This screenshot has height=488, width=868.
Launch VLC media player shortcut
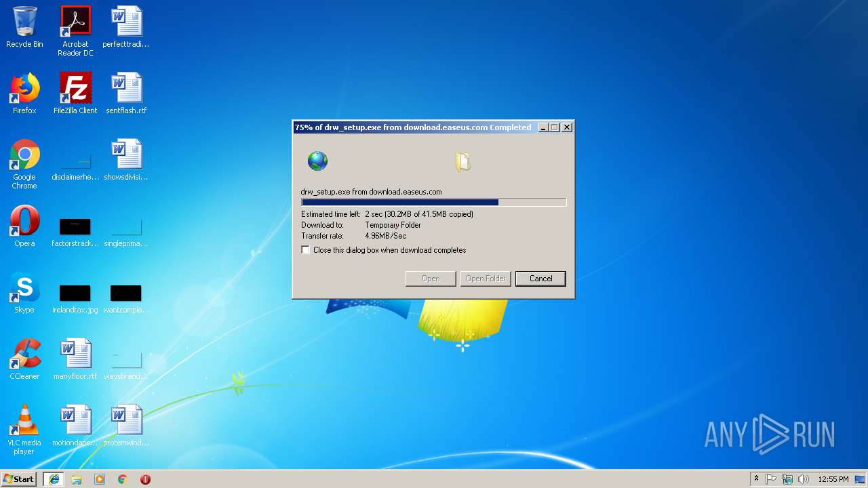pyautogui.click(x=24, y=430)
